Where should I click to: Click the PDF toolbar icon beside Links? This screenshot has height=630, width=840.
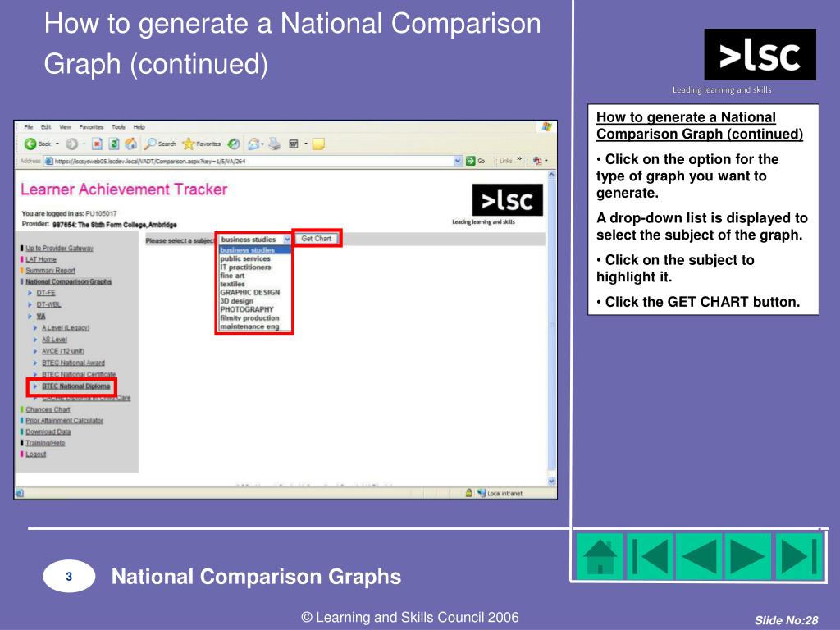(537, 161)
